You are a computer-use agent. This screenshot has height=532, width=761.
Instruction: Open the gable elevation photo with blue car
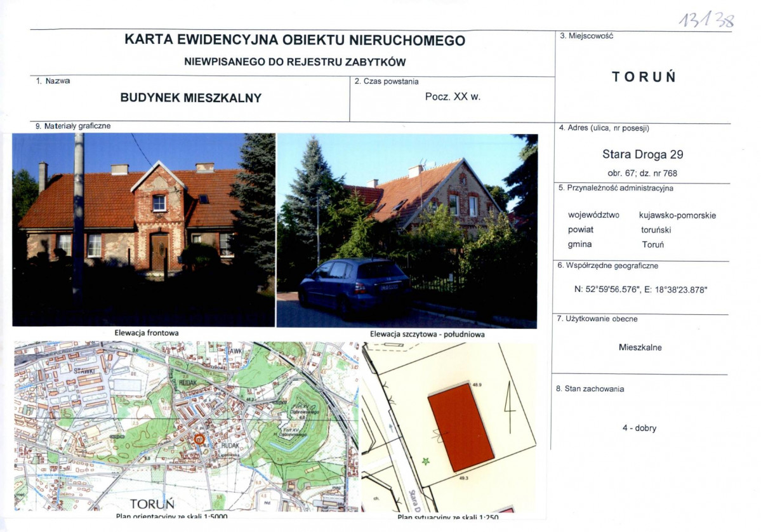point(407,231)
